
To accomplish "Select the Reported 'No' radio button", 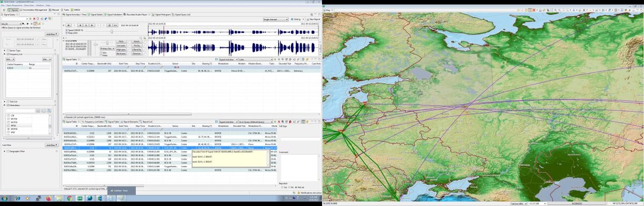I will (x=289, y=187).
